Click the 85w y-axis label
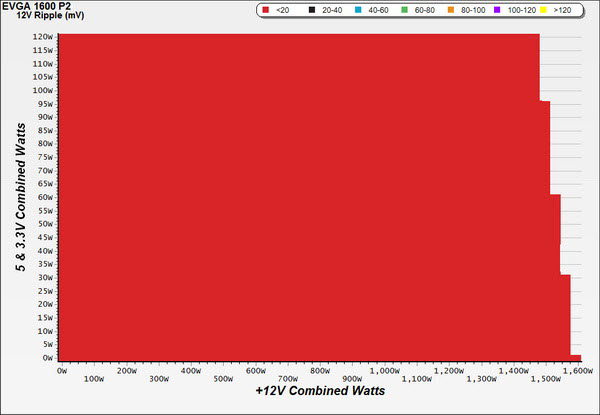The image size is (600, 415). 45,130
